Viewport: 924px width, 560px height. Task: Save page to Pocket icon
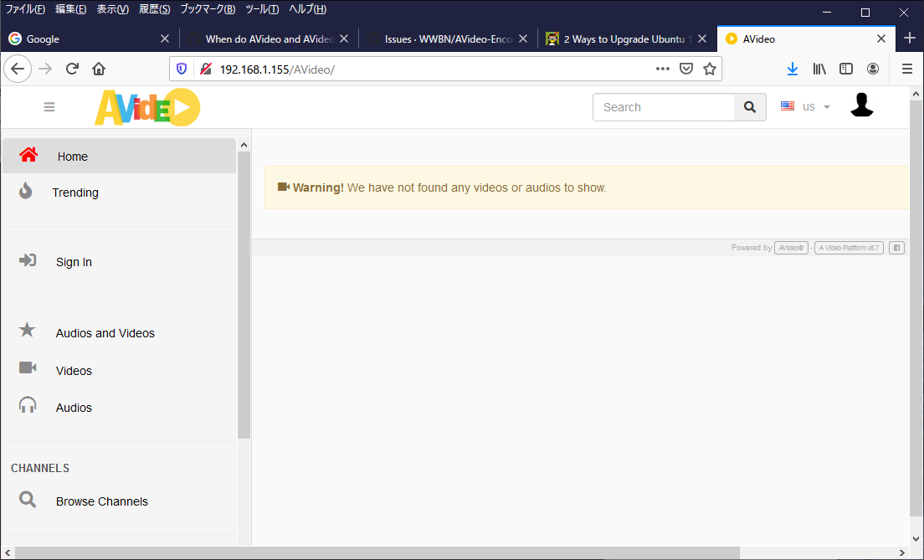(686, 69)
